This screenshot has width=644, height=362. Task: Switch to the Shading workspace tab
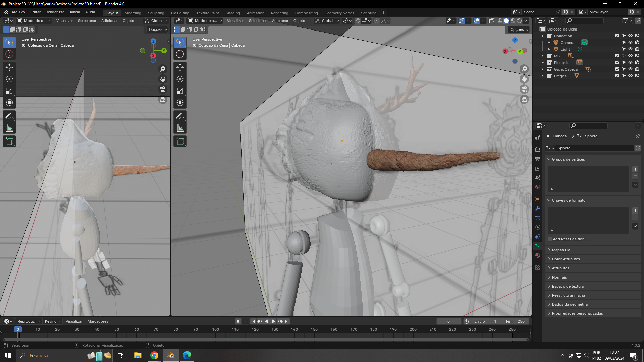pyautogui.click(x=232, y=13)
